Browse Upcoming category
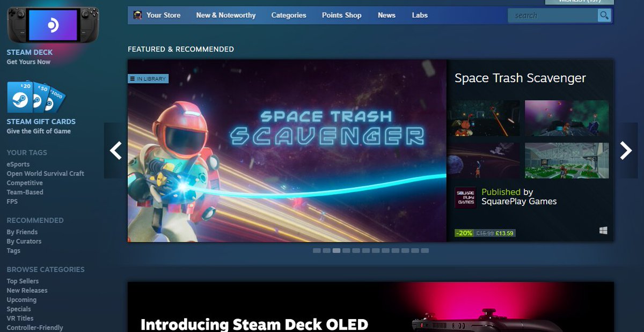Screen dimensions: 644x332 coord(21,300)
